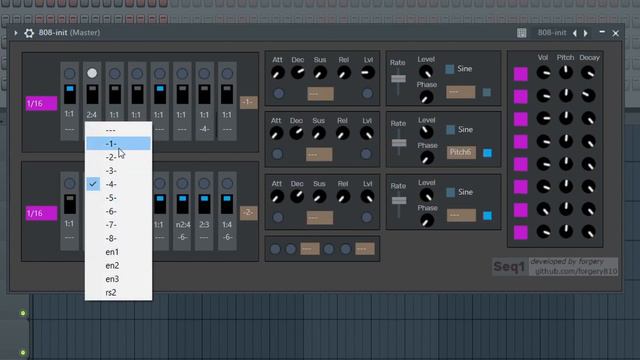Click the bottom sequencer 1/16 rate button
The height and width of the screenshot is (360, 640).
41,213
